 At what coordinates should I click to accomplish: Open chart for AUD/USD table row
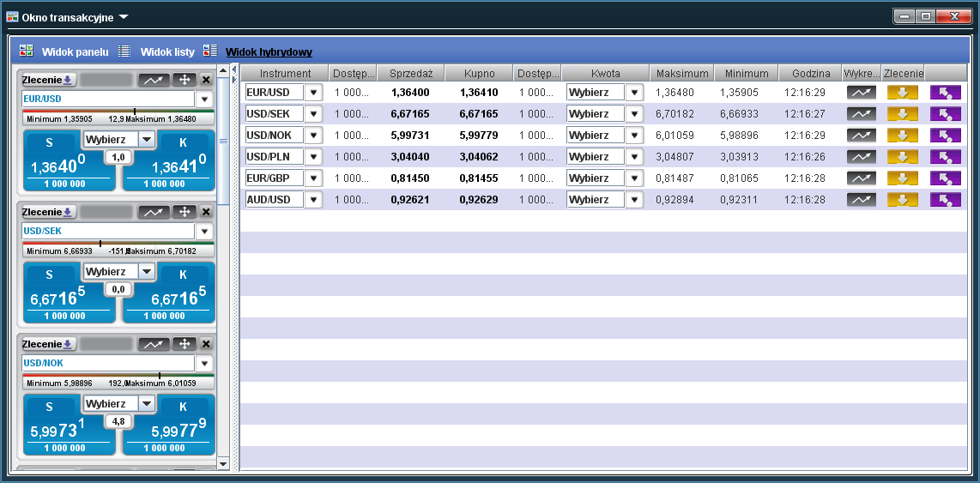pos(862,200)
